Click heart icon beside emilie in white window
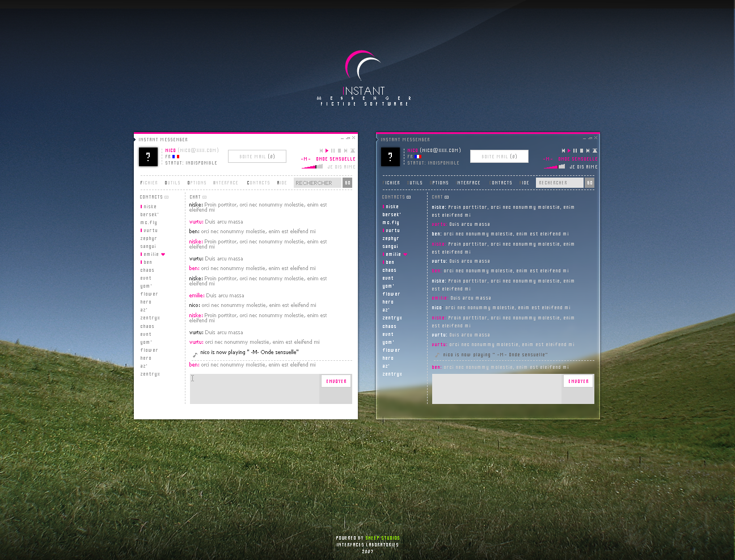Viewport: 735px width, 560px height. pyautogui.click(x=163, y=254)
